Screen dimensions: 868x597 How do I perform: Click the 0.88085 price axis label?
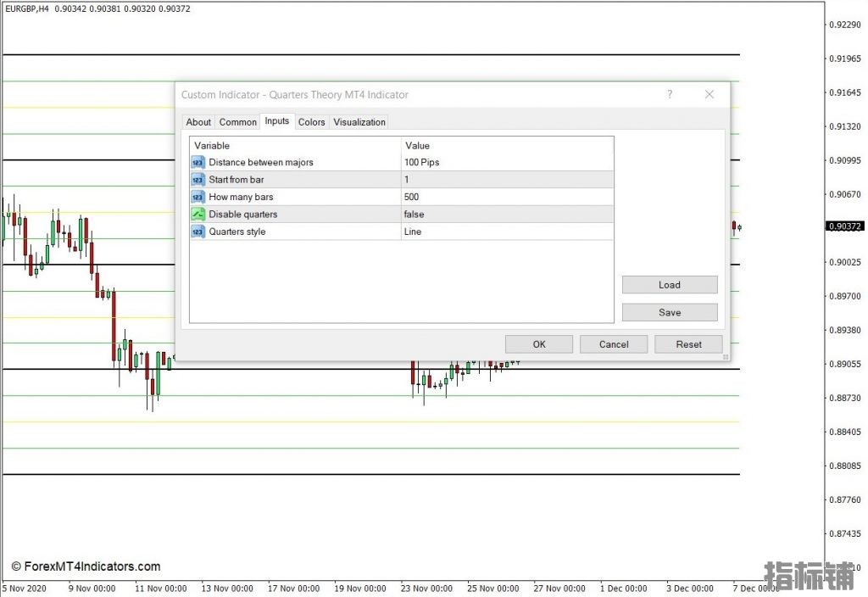pos(845,466)
